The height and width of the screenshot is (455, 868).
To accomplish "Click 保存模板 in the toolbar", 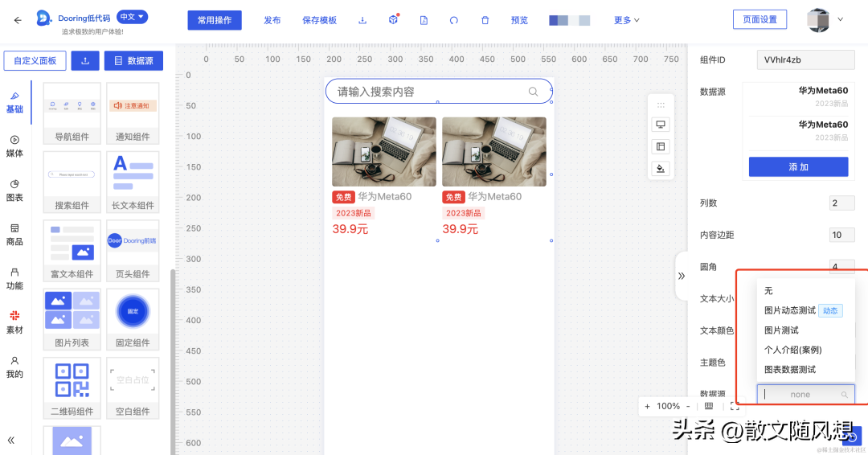I will 319,20.
